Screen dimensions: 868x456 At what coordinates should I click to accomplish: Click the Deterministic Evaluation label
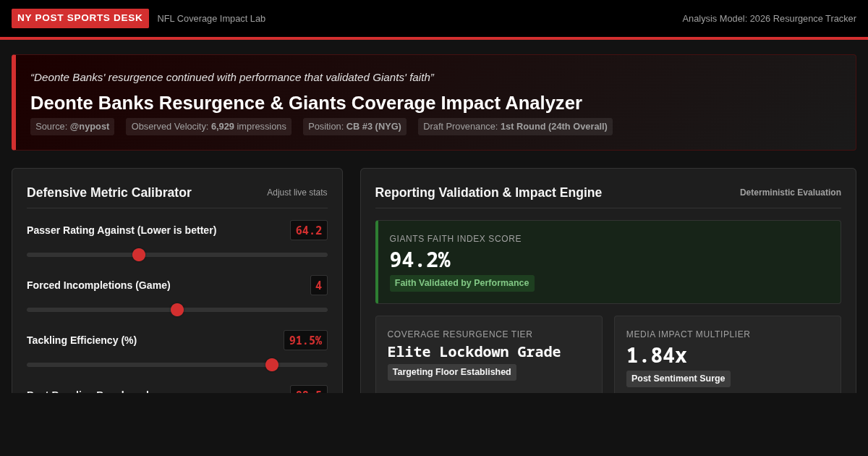[x=791, y=193]
